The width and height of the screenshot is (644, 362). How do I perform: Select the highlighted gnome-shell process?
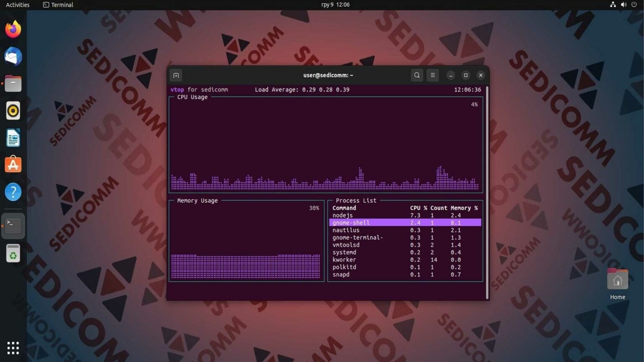pyautogui.click(x=405, y=223)
